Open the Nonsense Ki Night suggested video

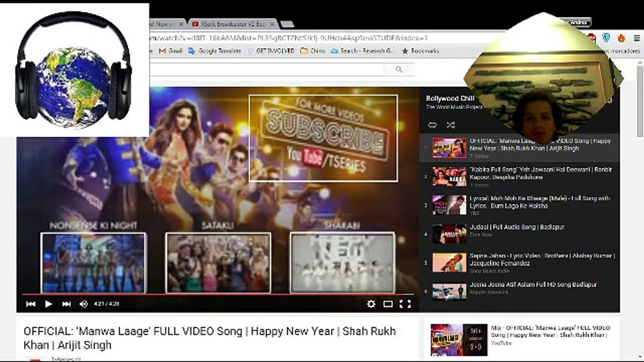[93, 263]
